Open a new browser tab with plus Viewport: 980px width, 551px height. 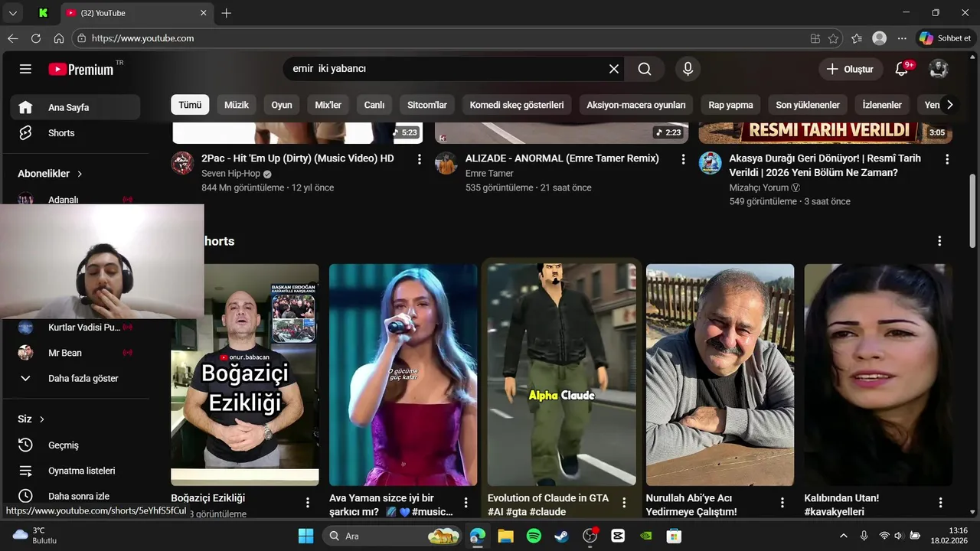coord(227,13)
